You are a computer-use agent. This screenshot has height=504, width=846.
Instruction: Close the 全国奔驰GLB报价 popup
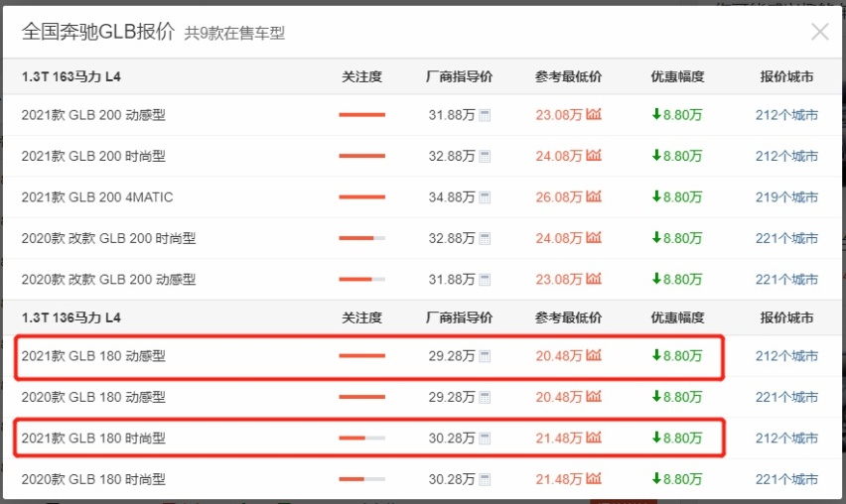click(819, 33)
